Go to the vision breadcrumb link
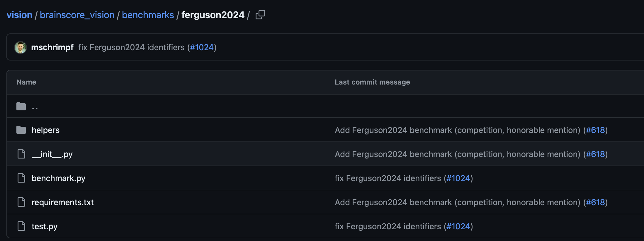Screen dimensions: 644x241 point(19,15)
